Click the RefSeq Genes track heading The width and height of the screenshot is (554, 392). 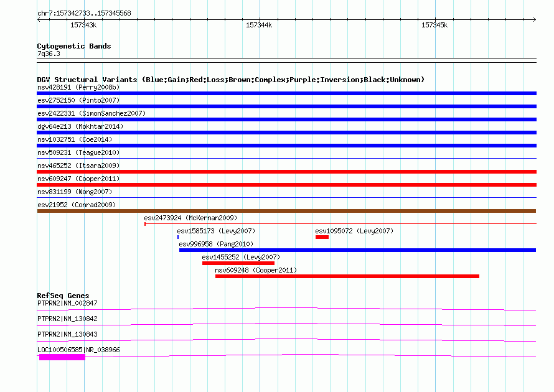(x=63, y=296)
